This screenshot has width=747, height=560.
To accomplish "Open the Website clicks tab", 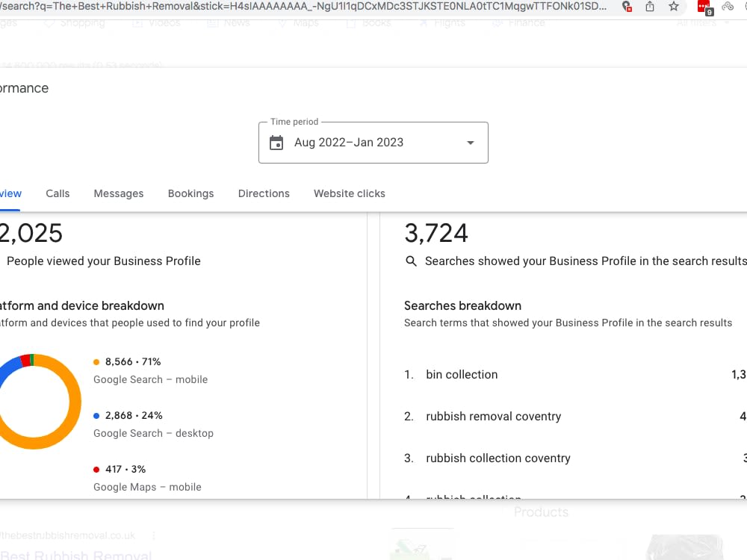I will (349, 193).
